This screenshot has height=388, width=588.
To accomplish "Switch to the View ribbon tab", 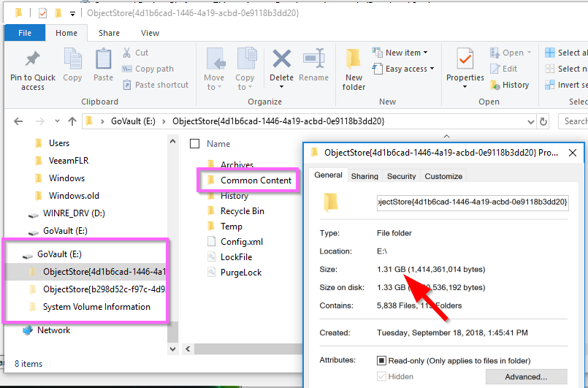I will tap(150, 33).
